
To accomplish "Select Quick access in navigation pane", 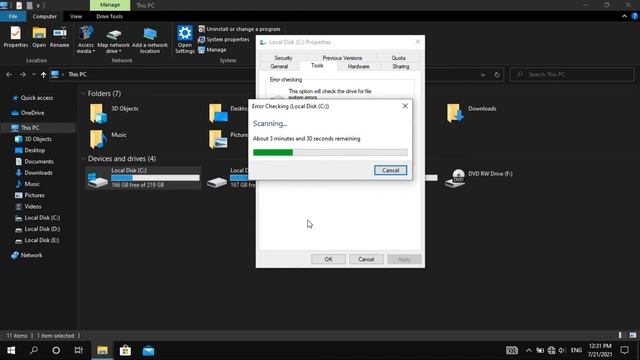I will 33,98.
